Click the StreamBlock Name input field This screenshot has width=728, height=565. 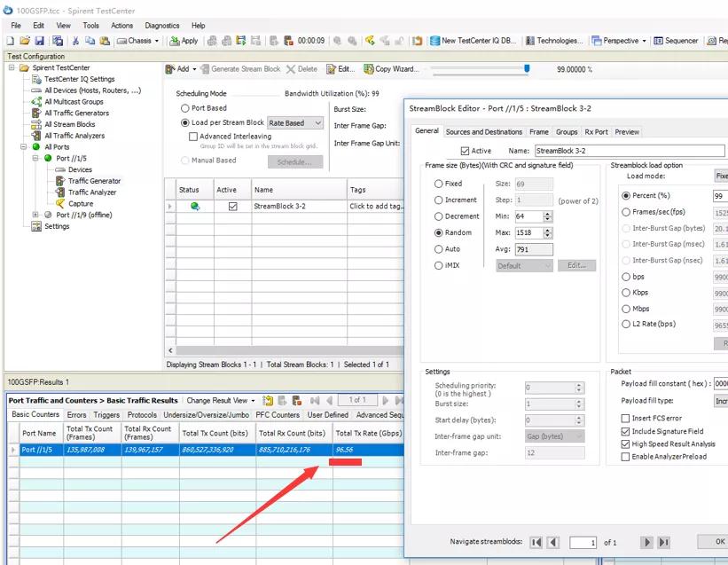click(630, 151)
